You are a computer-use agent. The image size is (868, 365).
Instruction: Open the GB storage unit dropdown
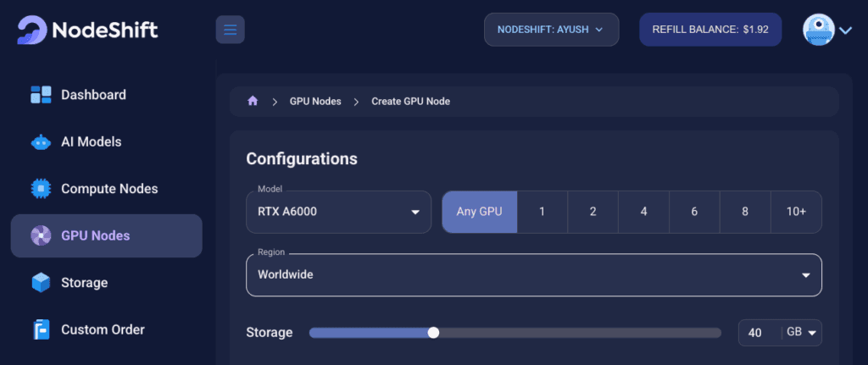click(802, 332)
